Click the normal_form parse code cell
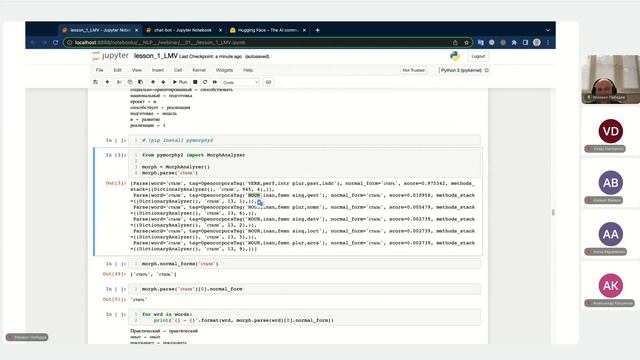The image size is (640, 360). click(x=304, y=289)
